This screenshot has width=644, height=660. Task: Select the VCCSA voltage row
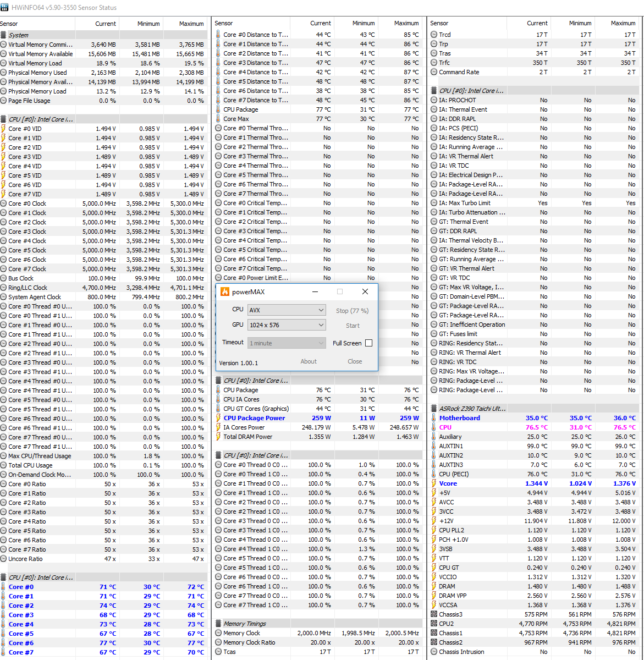click(535, 605)
